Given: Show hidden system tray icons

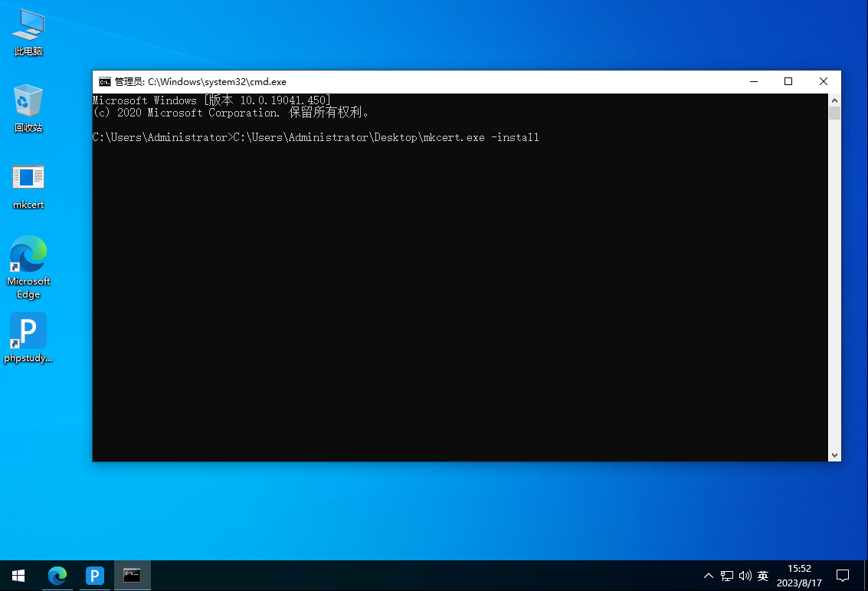Looking at the screenshot, I should pos(708,576).
